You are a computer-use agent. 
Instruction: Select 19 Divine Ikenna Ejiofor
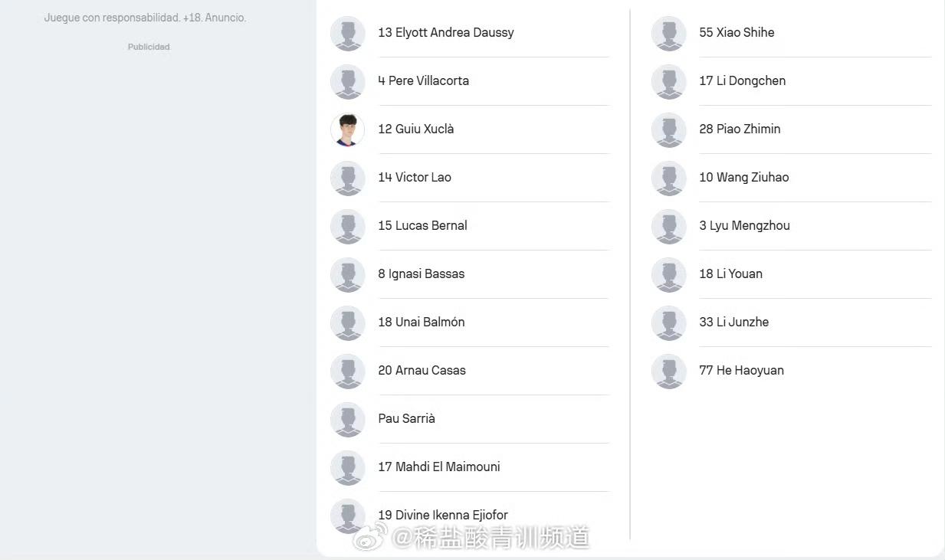469,516
